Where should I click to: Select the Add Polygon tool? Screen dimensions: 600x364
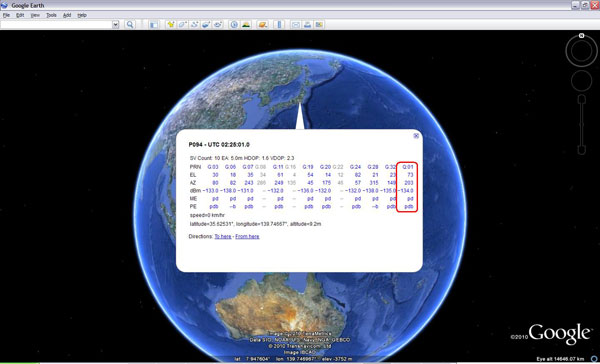point(183,24)
